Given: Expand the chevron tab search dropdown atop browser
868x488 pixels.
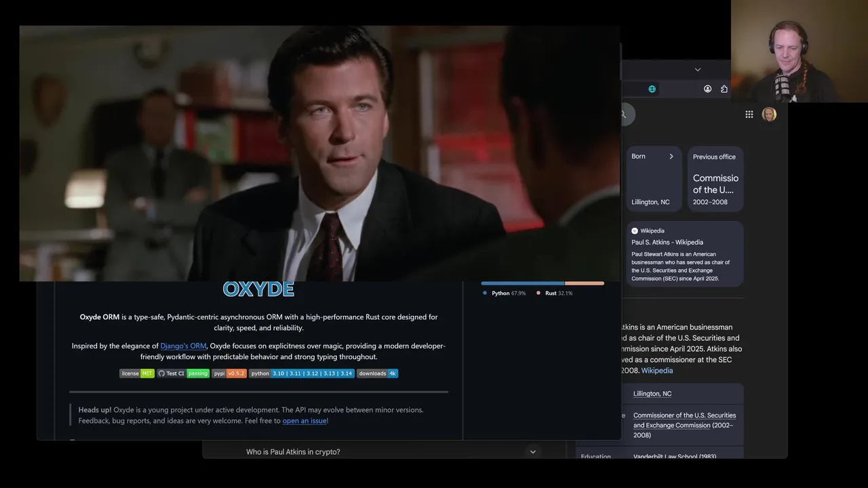Looking at the screenshot, I should 697,69.
